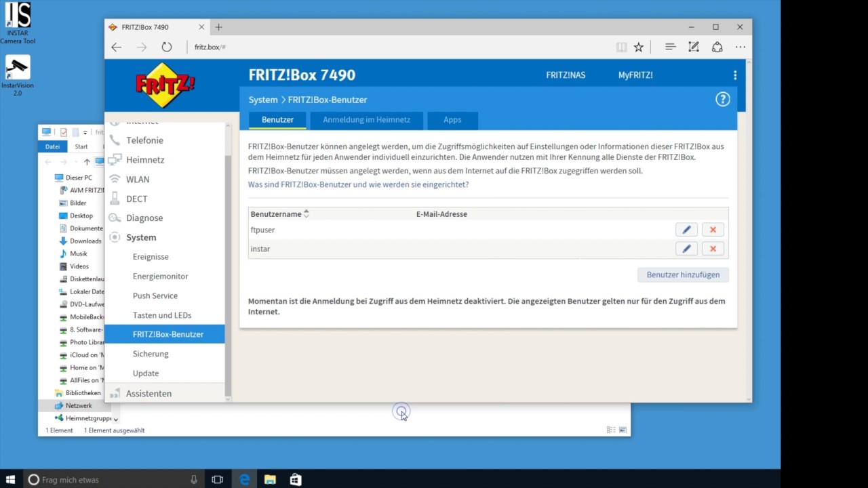The image size is (868, 488).
Task: Open the FRITZ!Box help question mark
Action: click(x=723, y=100)
